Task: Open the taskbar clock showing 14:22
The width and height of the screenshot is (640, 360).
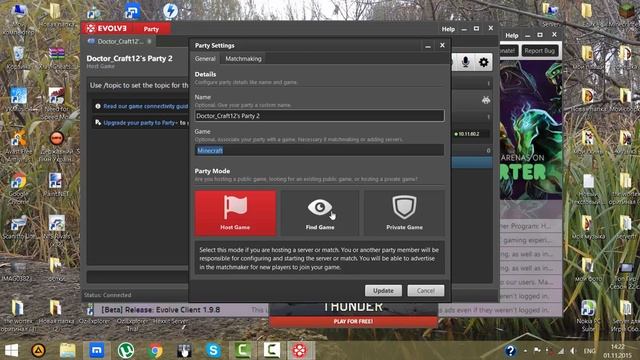Action: (617, 351)
